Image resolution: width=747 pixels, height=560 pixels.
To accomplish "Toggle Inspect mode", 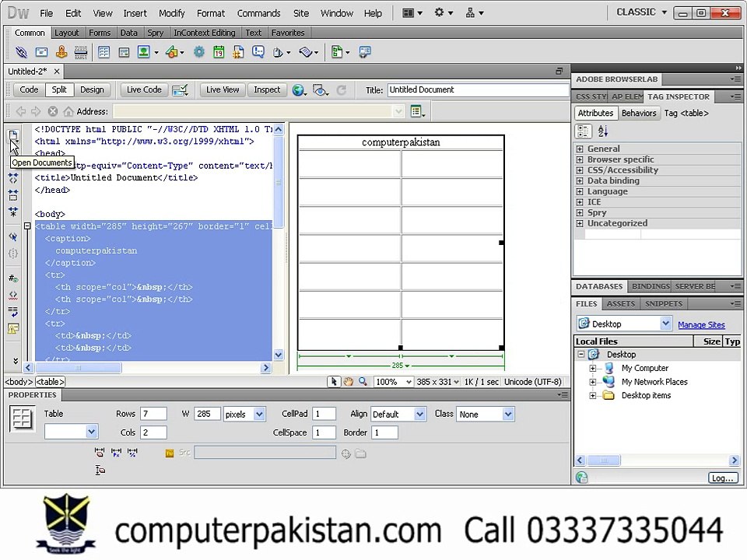I will point(267,89).
